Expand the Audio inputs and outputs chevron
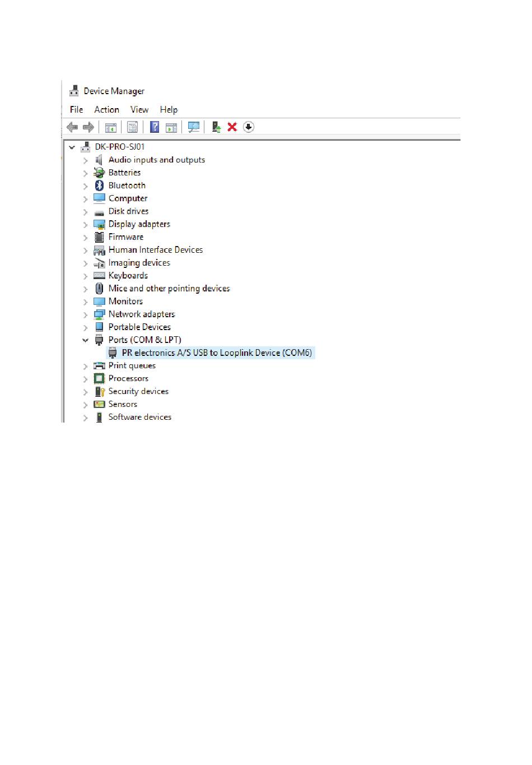The height and width of the screenshot is (765, 532). click(85, 161)
